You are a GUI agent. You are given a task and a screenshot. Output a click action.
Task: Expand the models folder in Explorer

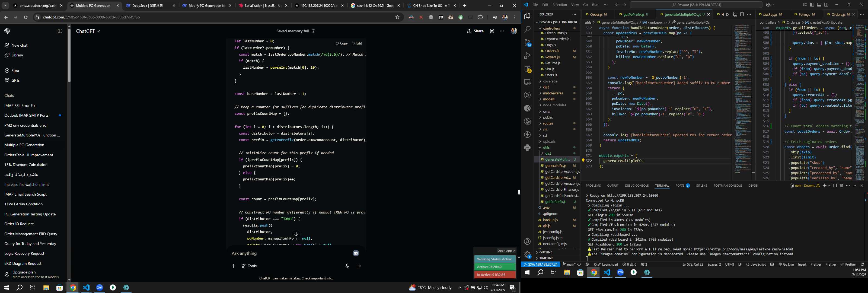548,99
